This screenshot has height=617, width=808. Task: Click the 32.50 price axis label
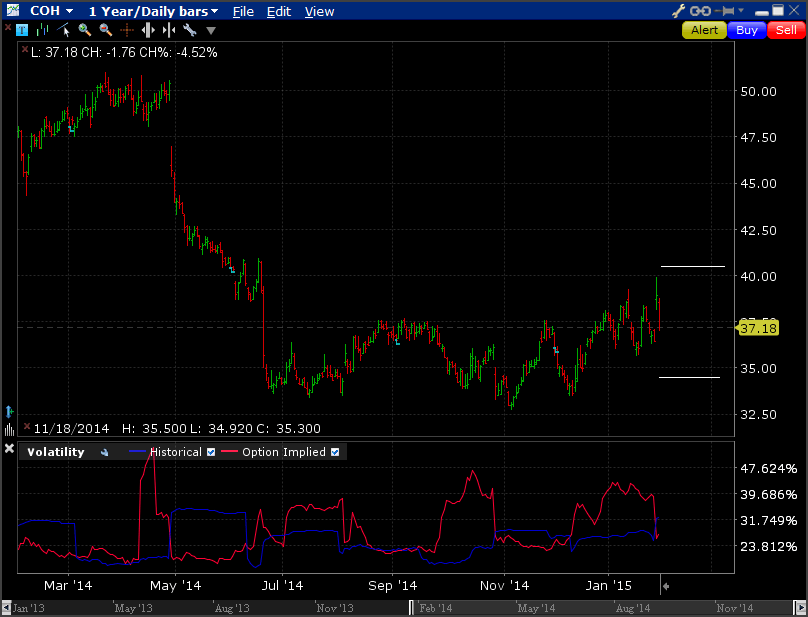click(x=759, y=415)
